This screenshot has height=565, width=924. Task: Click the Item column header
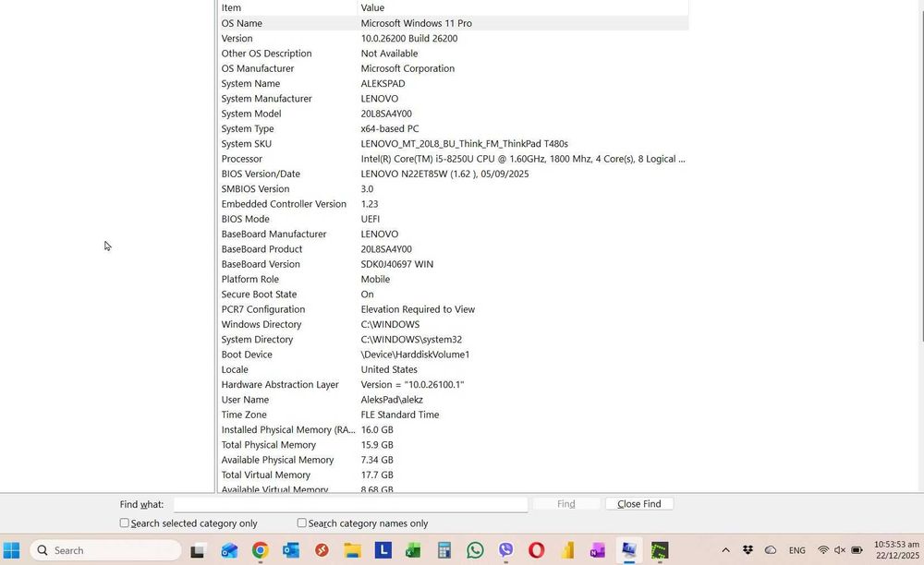click(287, 7)
